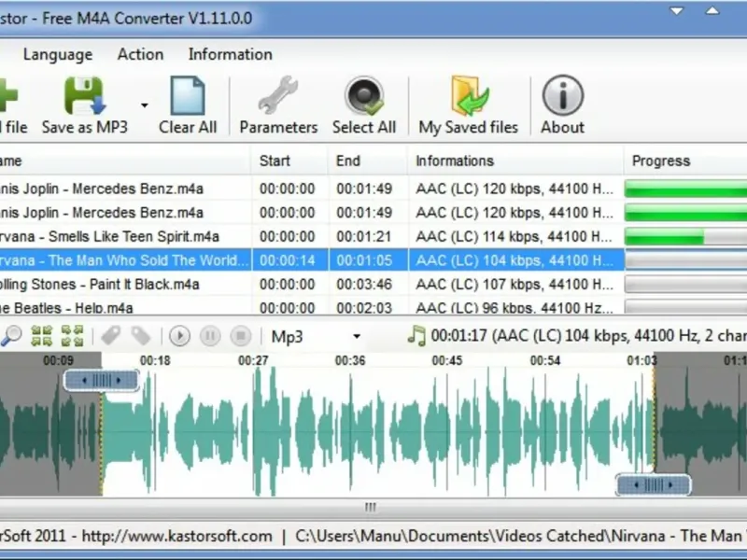747x560 pixels.
Task: Click the magnifier zoom icon
Action: point(11,336)
